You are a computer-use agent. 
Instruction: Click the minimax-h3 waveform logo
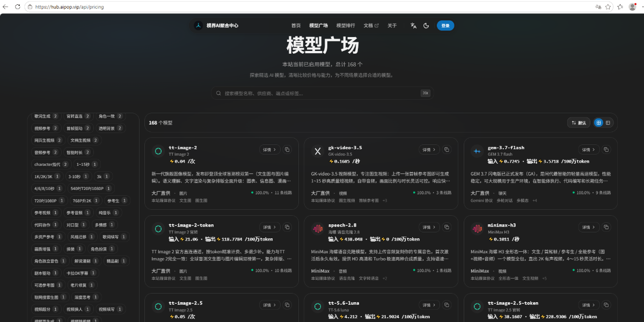(477, 229)
